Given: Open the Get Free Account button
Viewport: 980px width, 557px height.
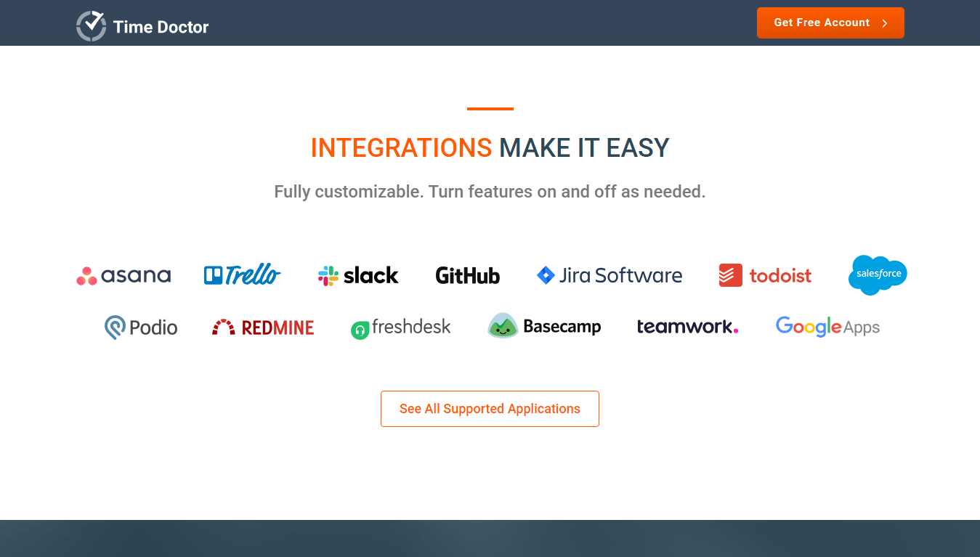Looking at the screenshot, I should click(830, 23).
